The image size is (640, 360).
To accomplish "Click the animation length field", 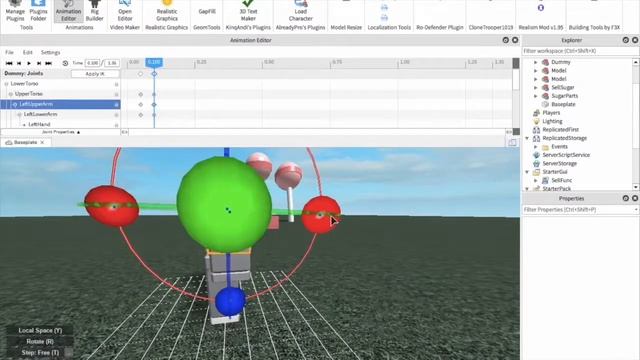I will coord(112,63).
